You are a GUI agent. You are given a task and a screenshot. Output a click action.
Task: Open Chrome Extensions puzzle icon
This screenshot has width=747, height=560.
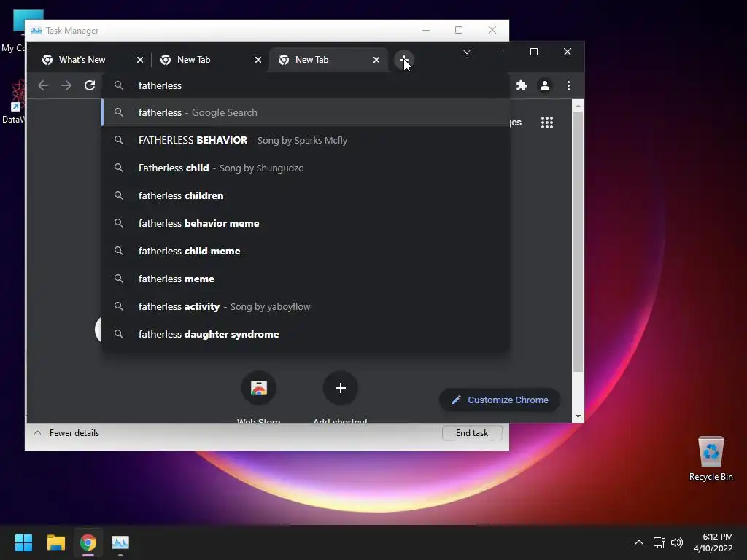coord(522,86)
